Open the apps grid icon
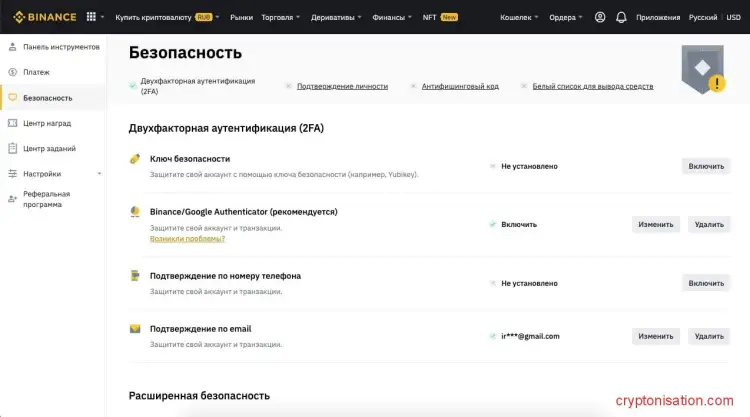This screenshot has height=417, width=750. 91,17
